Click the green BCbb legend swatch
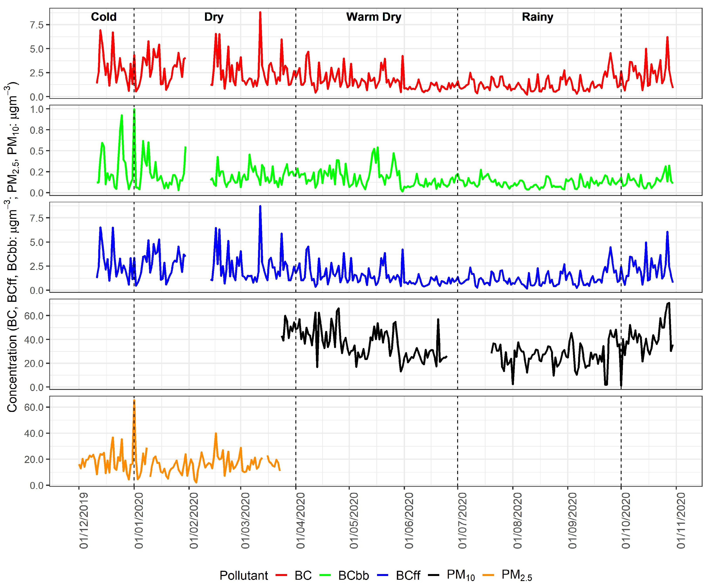The height and width of the screenshot is (588, 710). click(x=325, y=575)
